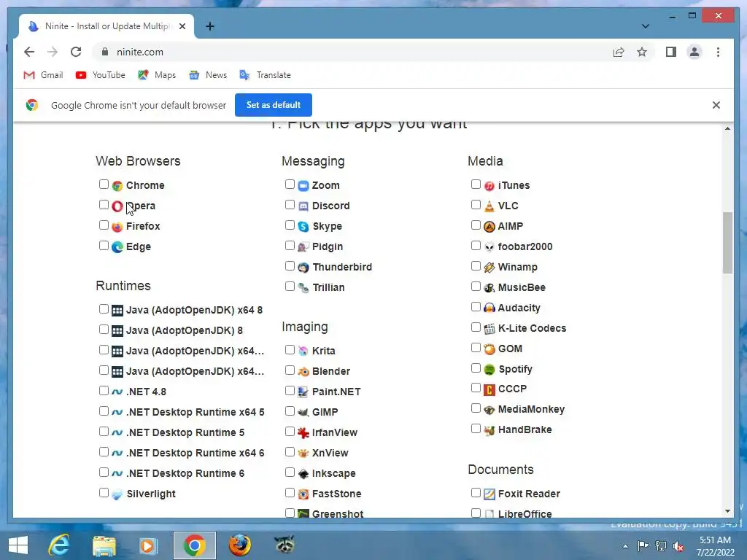Open the Chrome profile avatar icon
Viewport: 747px width, 560px height.
[x=694, y=52]
